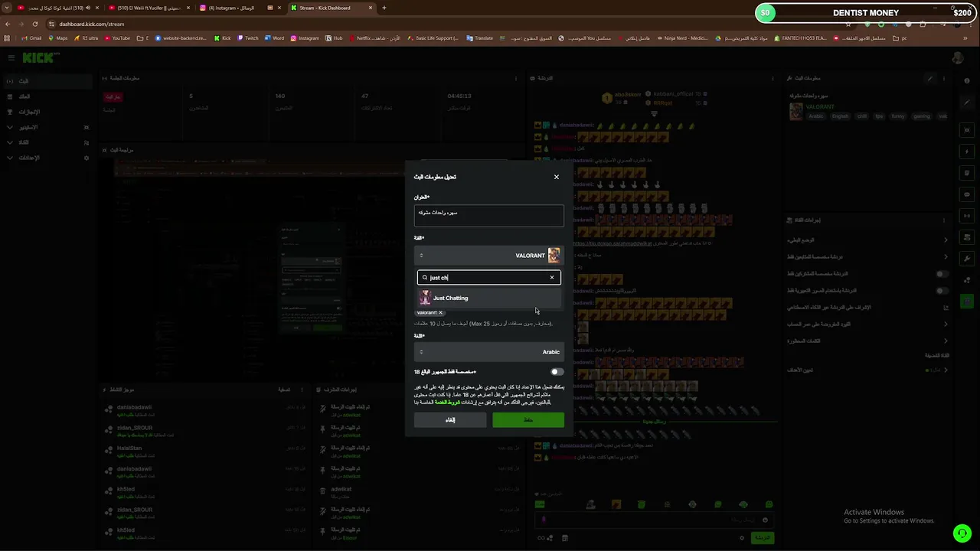Open stream info panel options menu
The width and height of the screenshot is (980, 551).
point(944,78)
